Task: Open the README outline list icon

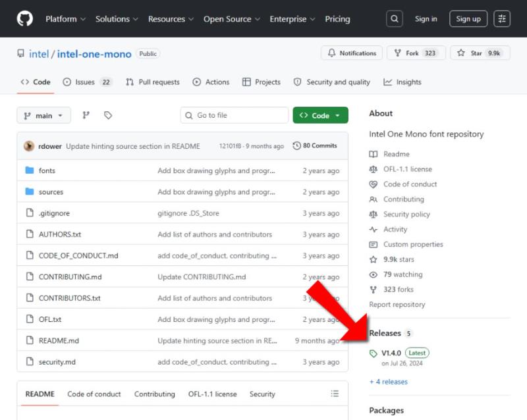Action: tap(335, 394)
